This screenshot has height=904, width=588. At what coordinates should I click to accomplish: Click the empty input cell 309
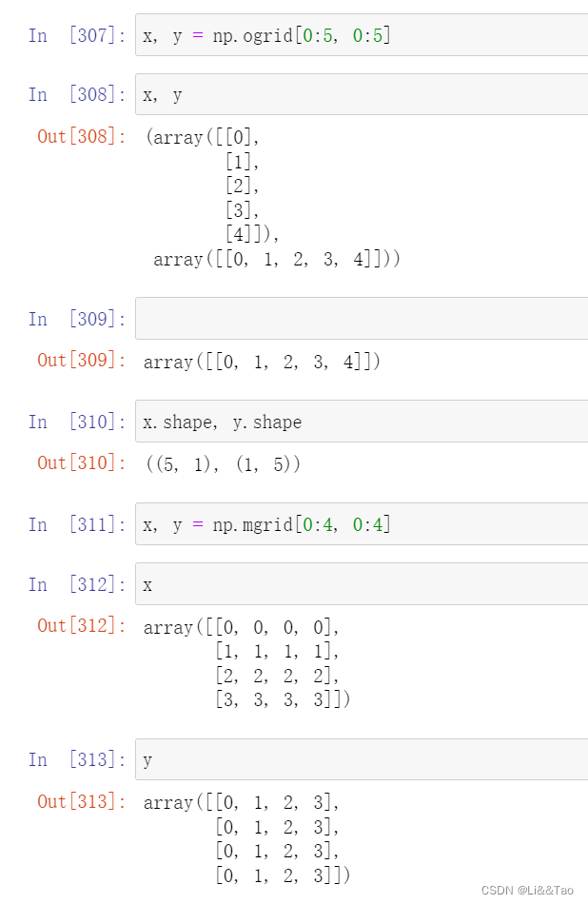click(362, 318)
